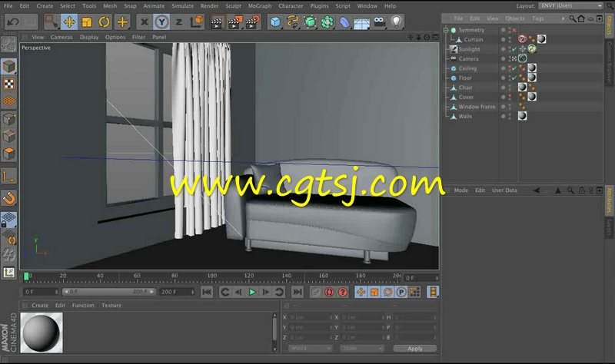The width and height of the screenshot is (615, 364).
Task: Add a deformer object icon
Action: (344, 22)
